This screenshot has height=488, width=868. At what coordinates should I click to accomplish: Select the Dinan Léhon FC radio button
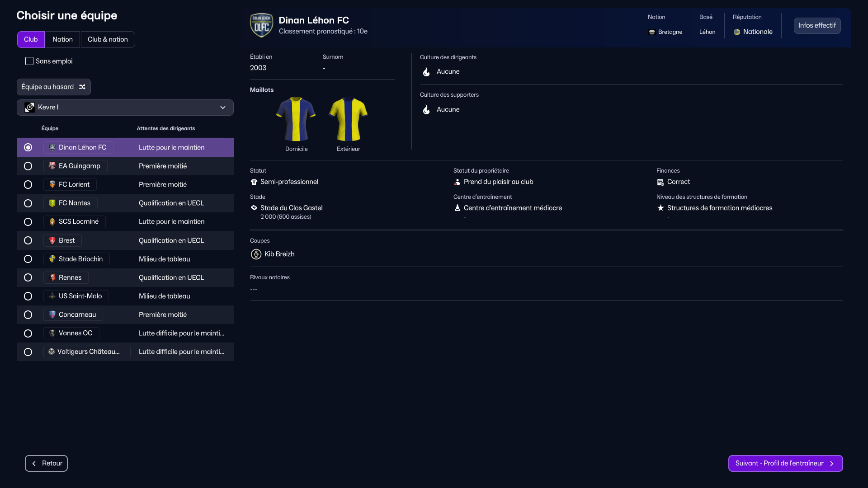pyautogui.click(x=28, y=147)
